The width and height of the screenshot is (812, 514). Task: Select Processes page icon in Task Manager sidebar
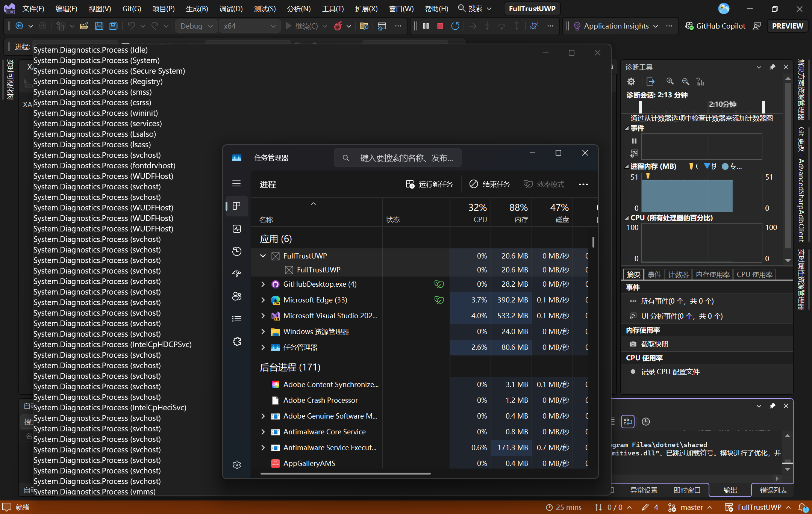point(236,206)
